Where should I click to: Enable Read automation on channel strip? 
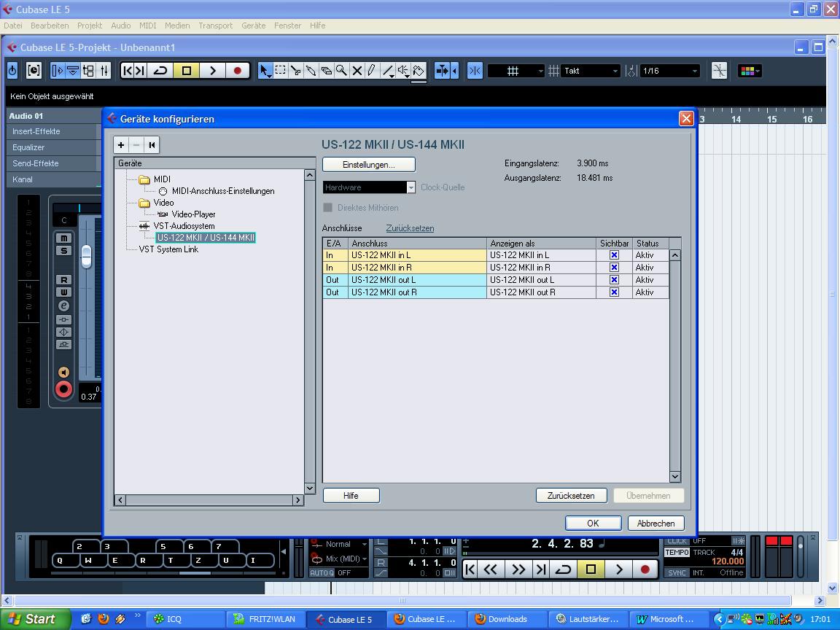click(63, 280)
